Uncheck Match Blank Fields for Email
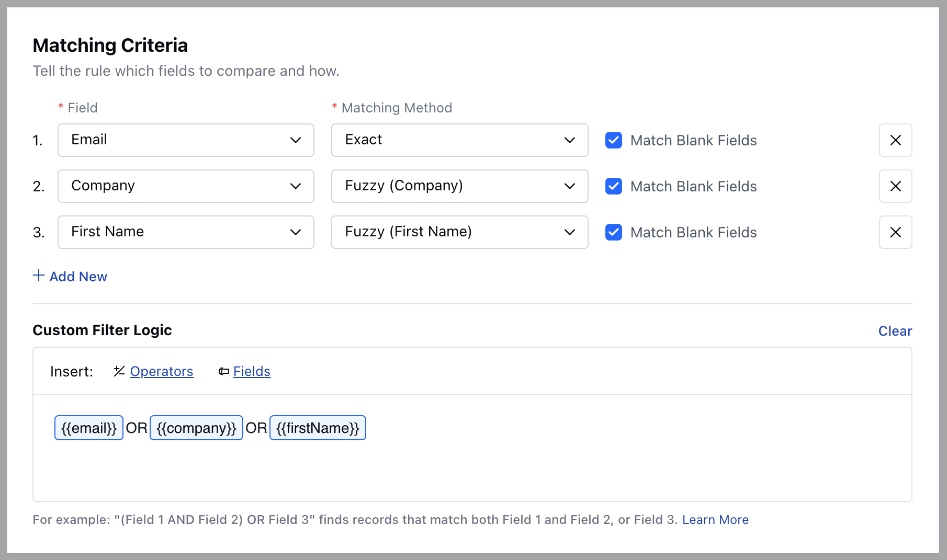 (x=614, y=140)
